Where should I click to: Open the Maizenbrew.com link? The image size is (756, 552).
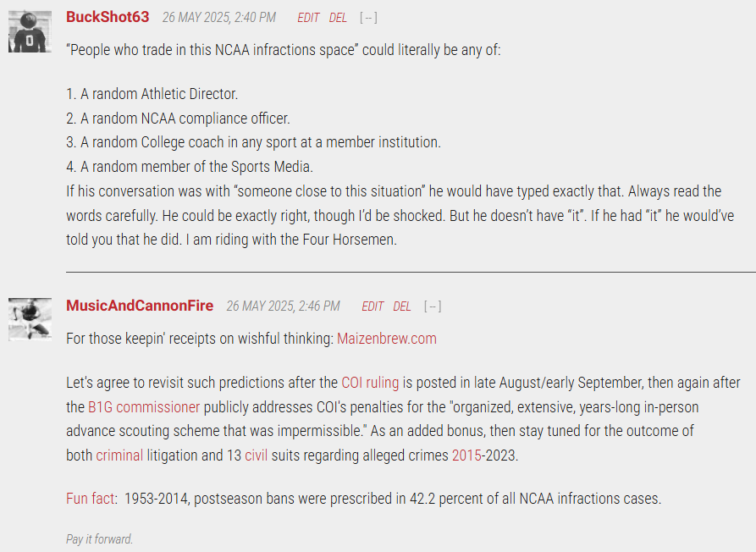(x=387, y=339)
